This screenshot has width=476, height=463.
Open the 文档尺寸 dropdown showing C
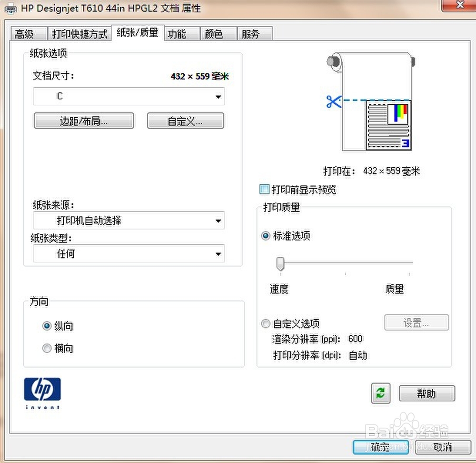129,96
